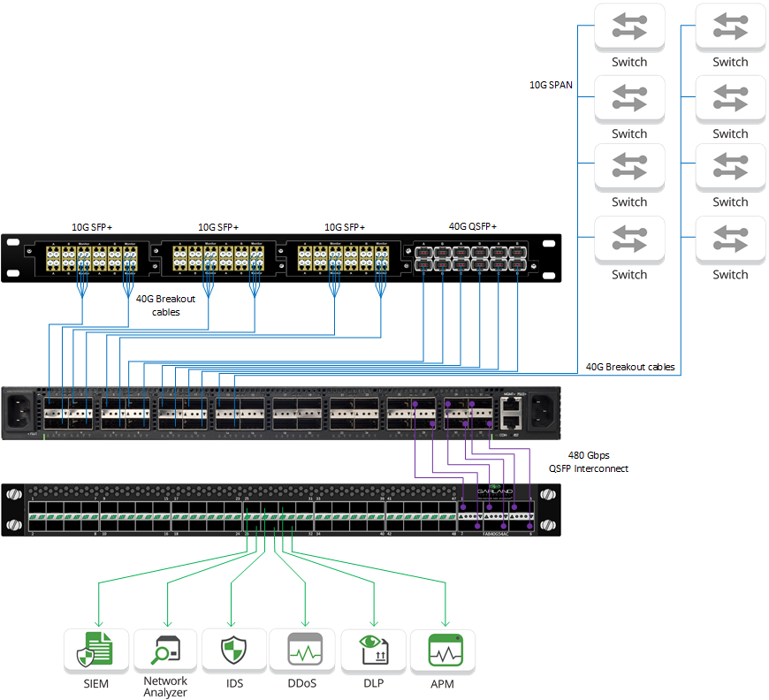
Task: Click the APM performance monitor icon
Action: pos(442,649)
